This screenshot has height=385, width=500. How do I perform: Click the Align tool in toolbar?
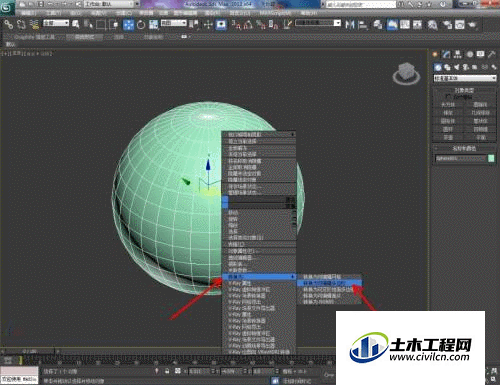[362, 25]
